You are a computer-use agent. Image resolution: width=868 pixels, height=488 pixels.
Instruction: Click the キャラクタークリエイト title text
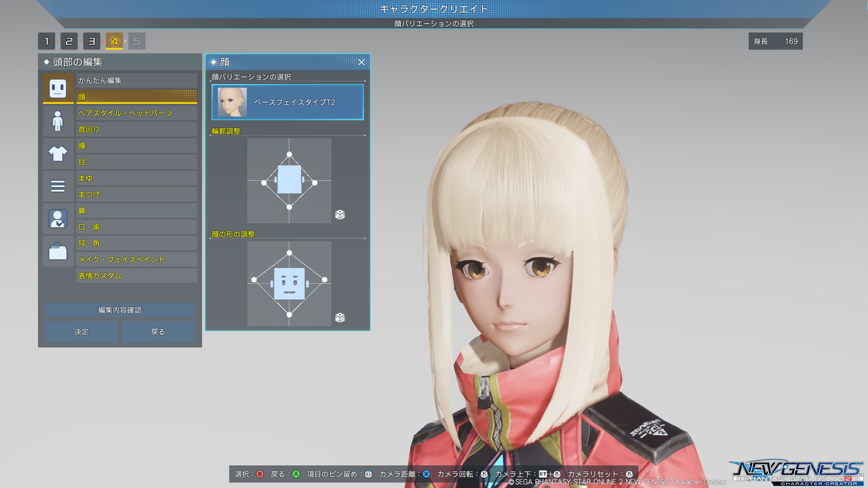[434, 9]
